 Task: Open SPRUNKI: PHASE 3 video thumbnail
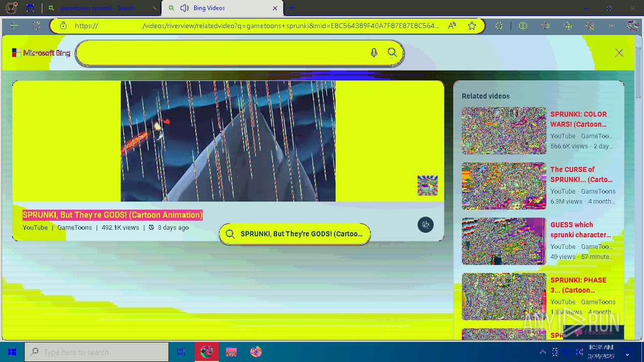point(504,297)
